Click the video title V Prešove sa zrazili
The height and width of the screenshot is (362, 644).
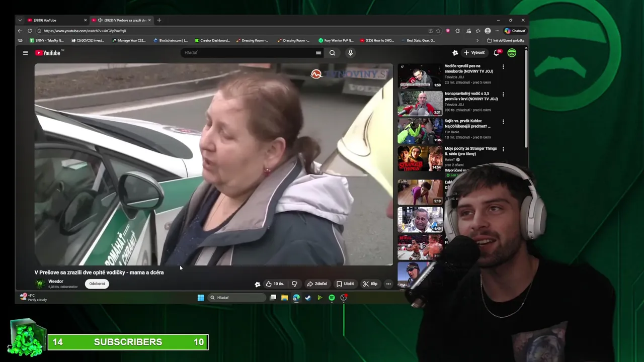click(x=99, y=273)
